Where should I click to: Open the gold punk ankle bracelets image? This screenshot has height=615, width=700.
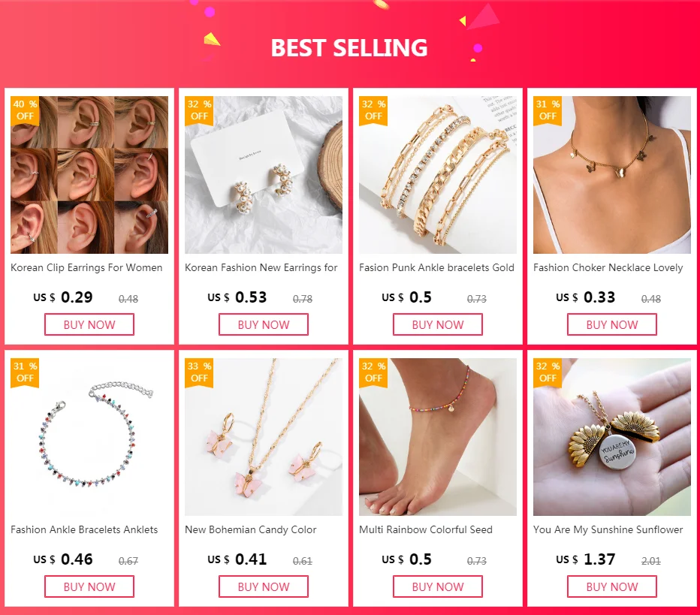[437, 175]
